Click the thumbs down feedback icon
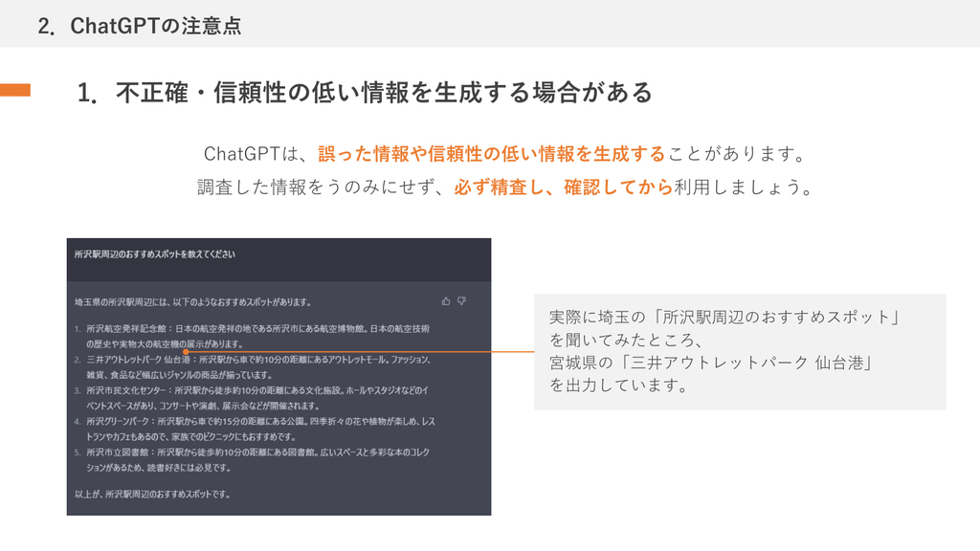Viewport: 980px width, 551px height. pos(461,300)
